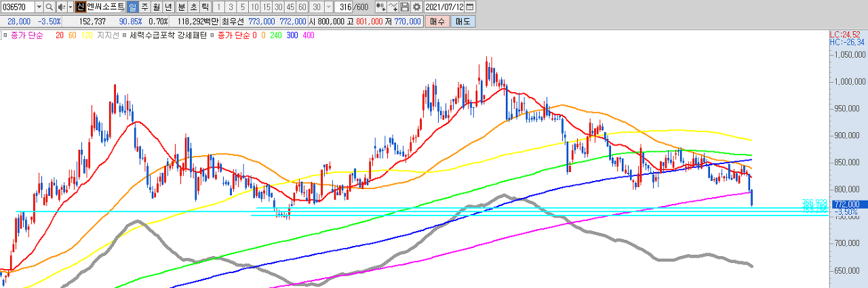Toggle the 종가 단순 20 60 120 indicator marker
This screenshot has height=288, width=868.
[5, 35]
